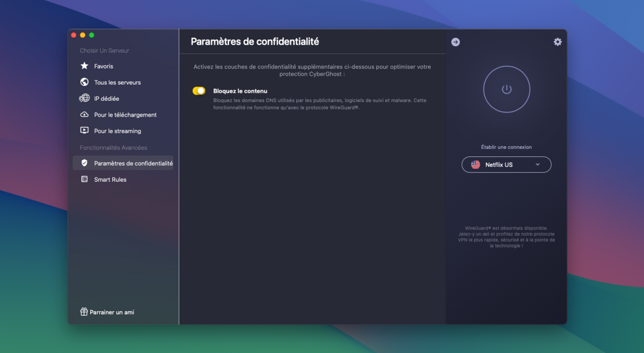Click the Activez les couches de confidentialité intro text
644x353 pixels.
pyautogui.click(x=312, y=70)
